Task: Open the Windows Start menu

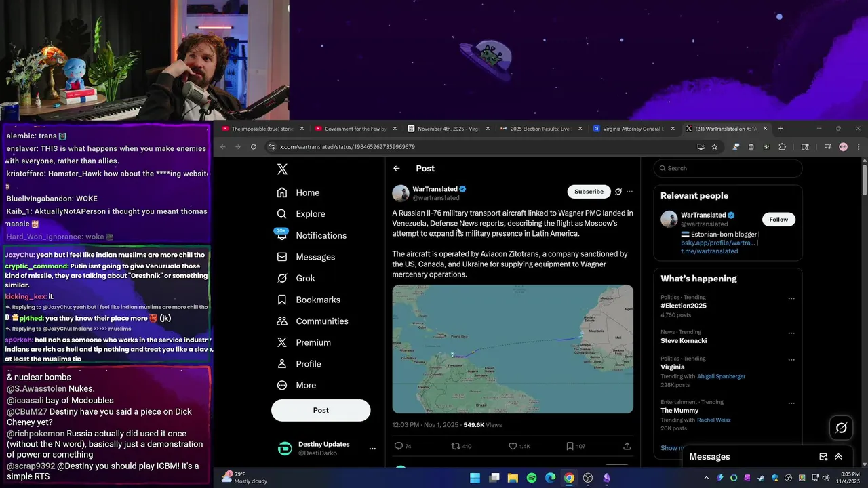Action: click(475, 478)
